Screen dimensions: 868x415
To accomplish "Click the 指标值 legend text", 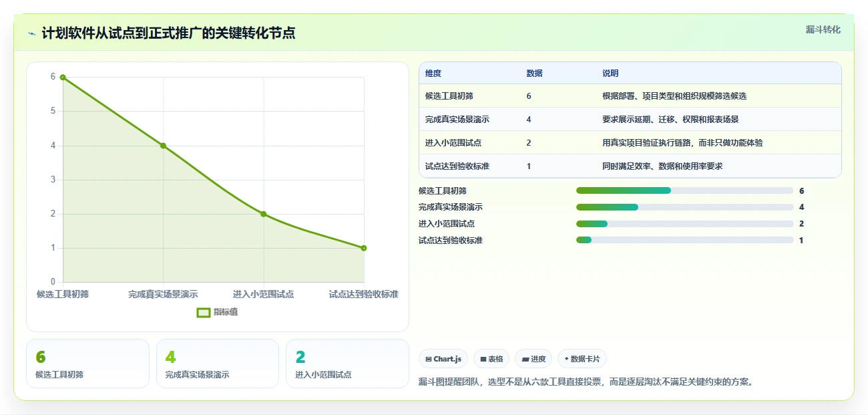I will (x=226, y=312).
